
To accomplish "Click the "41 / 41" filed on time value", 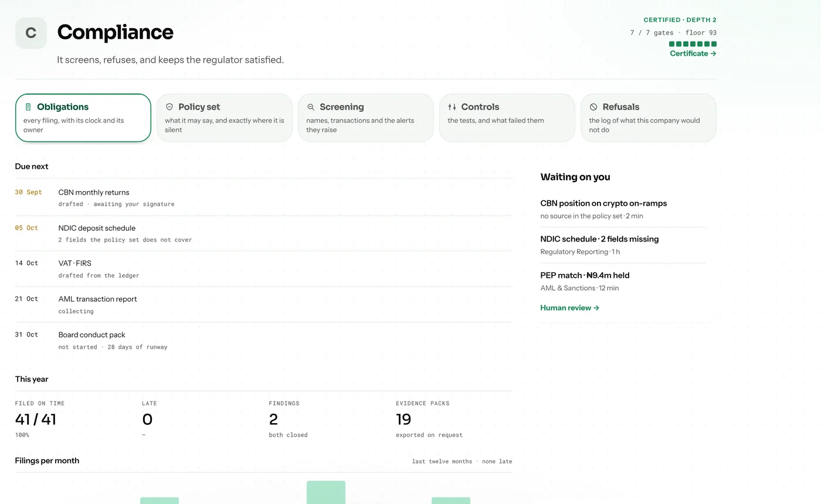I will click(x=36, y=419).
